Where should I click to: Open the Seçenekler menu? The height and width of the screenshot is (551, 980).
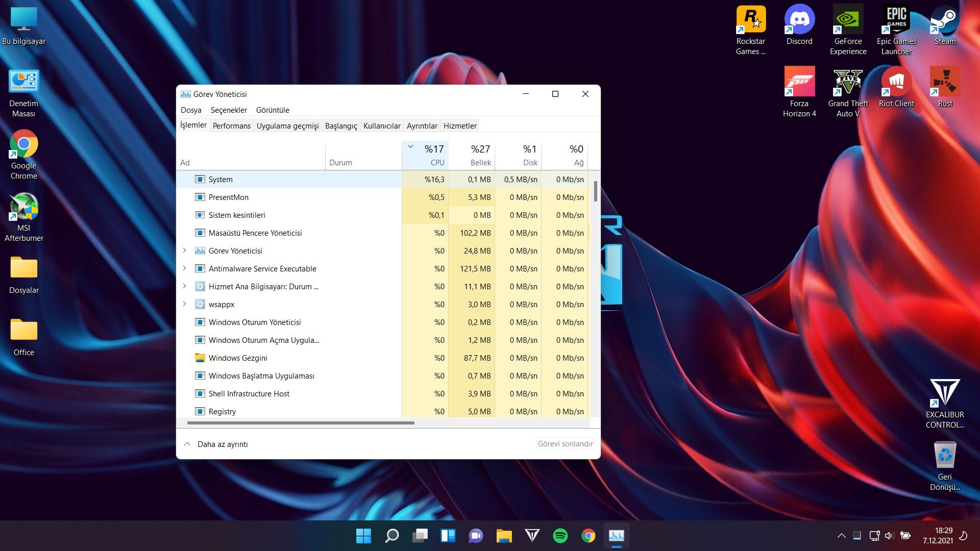(229, 110)
